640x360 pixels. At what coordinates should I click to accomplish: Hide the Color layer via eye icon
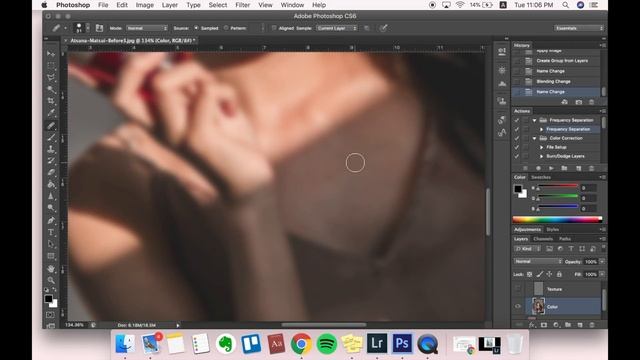pyautogui.click(x=518, y=306)
